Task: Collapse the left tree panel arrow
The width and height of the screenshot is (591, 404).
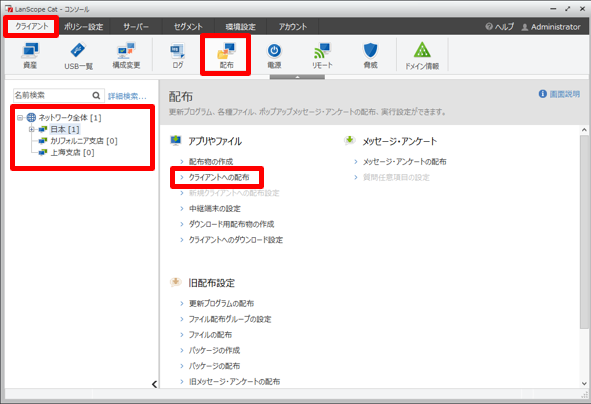Action: [x=154, y=384]
